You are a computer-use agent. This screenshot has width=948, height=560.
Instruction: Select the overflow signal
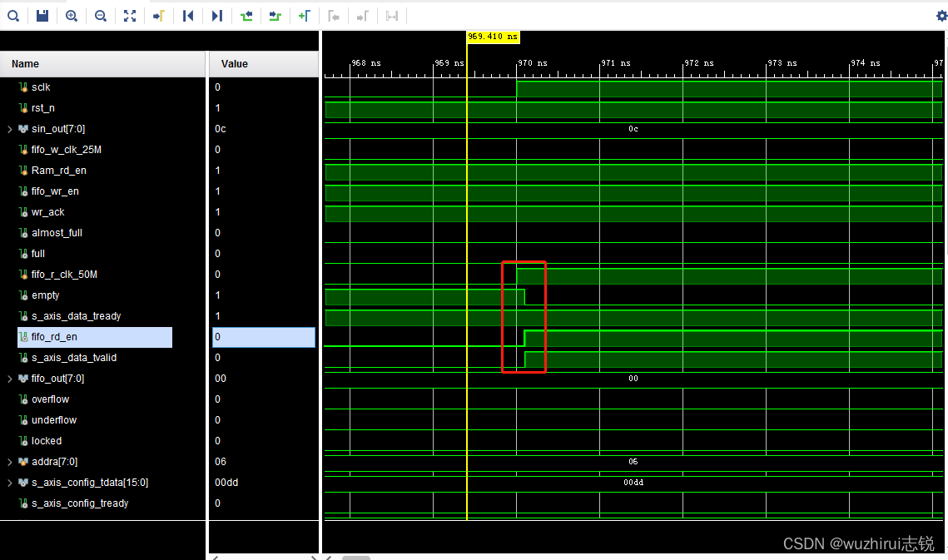coord(50,399)
